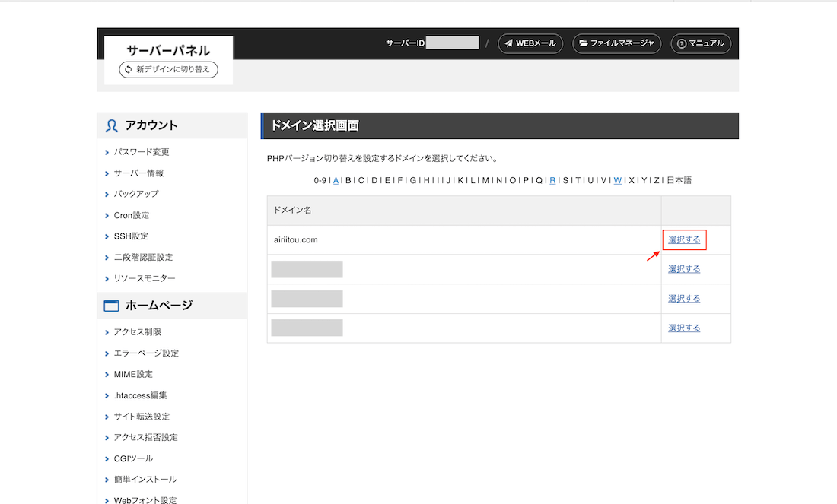Open CGIツール in the sidebar
Image resolution: width=837 pixels, height=504 pixels.
point(133,458)
